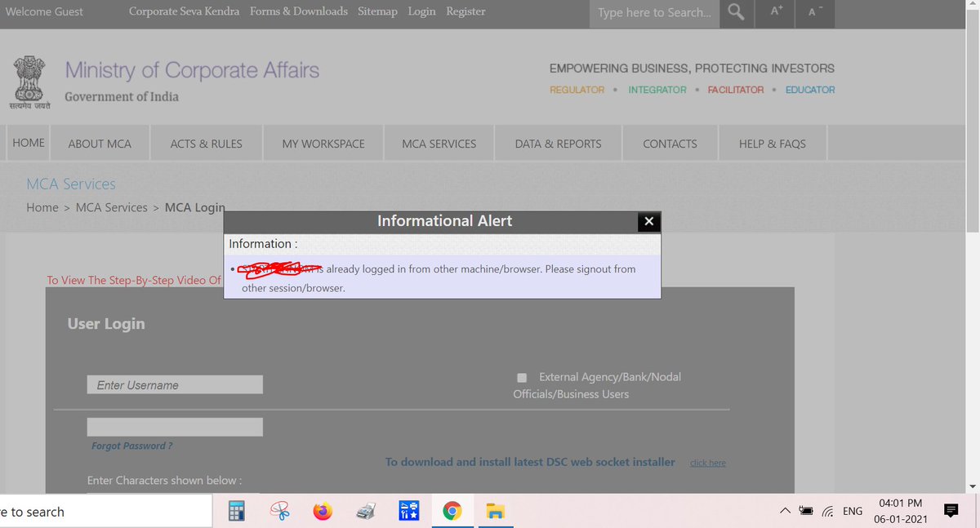Screen dimensions: 980x528
Task: Click the battery status tray icon
Action: point(806,512)
